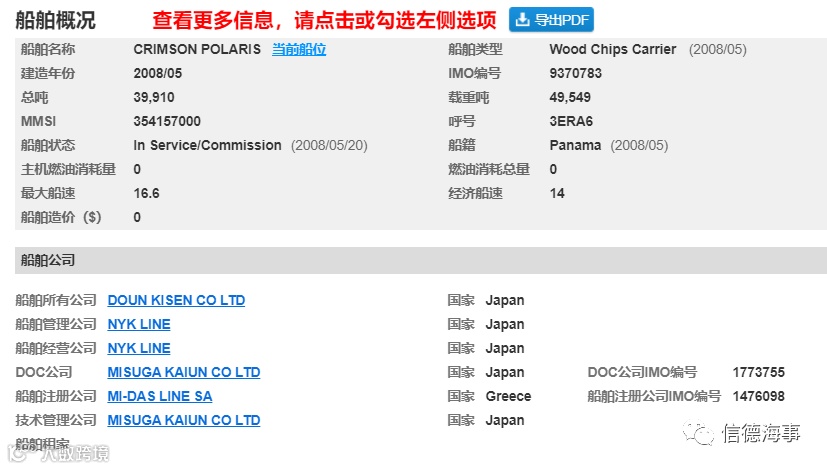Viewport: 827px width, 469px height.
Task: Click the red 查看更多信息 notice text
Action: (324, 20)
